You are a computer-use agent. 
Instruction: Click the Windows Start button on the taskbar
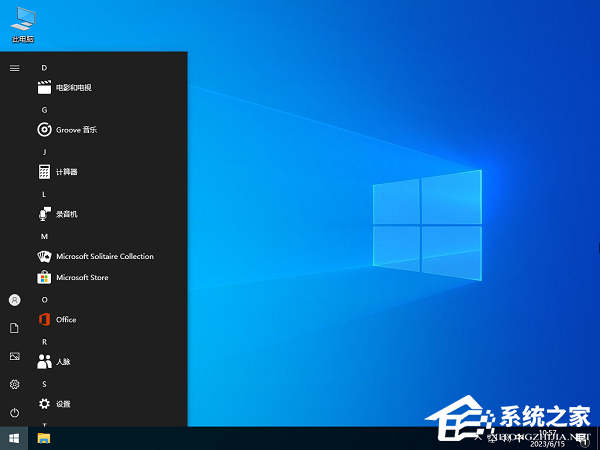(14, 438)
